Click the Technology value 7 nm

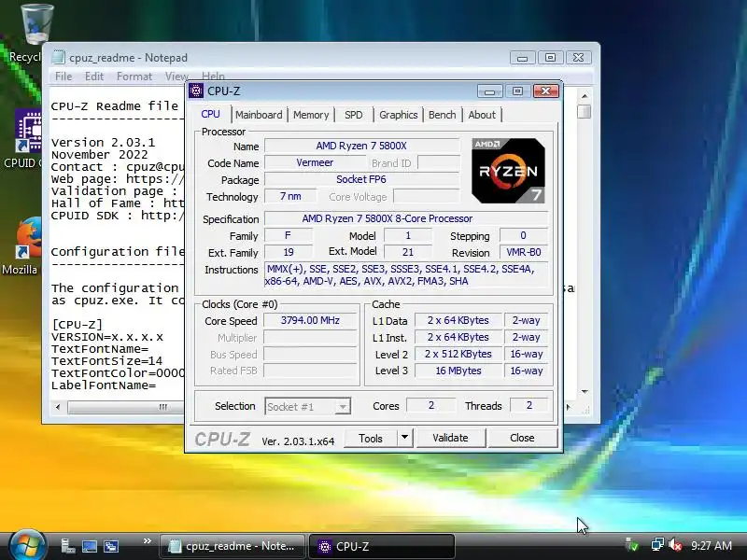pos(290,196)
